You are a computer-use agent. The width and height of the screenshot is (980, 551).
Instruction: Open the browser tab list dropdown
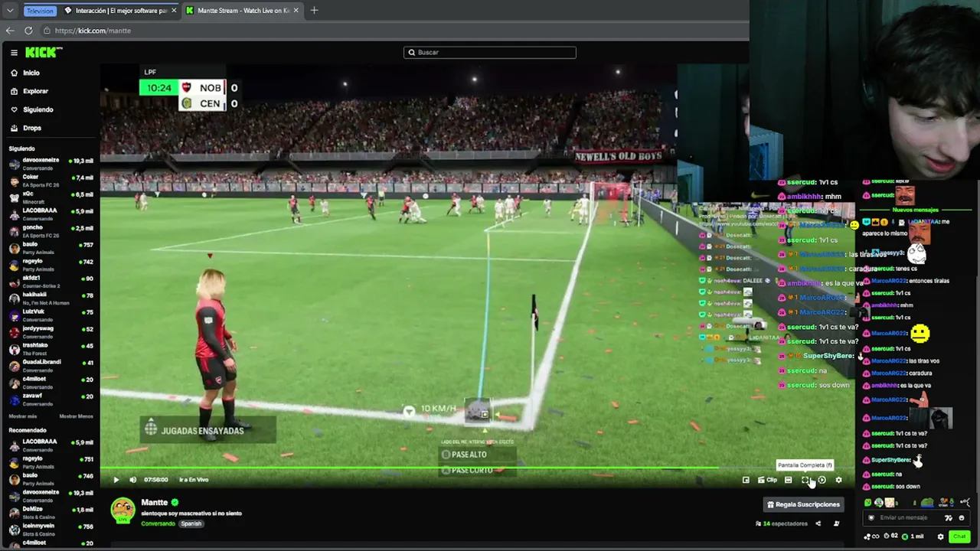click(10, 11)
